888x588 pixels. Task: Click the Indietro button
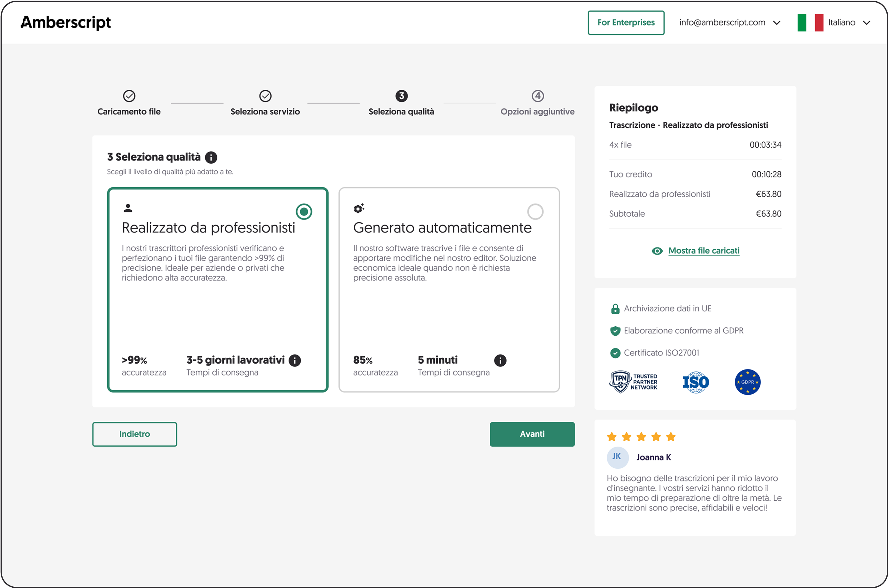point(135,434)
